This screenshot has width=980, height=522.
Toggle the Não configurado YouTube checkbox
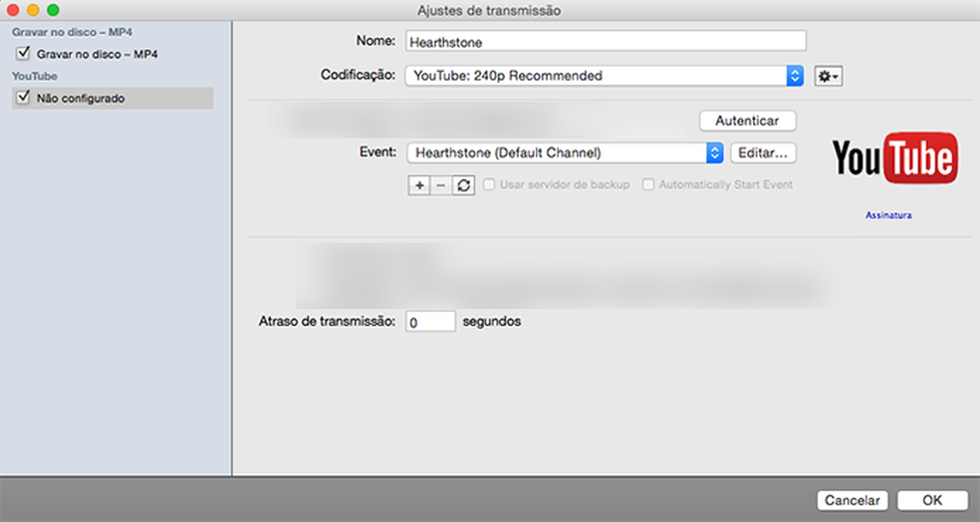coord(23,98)
